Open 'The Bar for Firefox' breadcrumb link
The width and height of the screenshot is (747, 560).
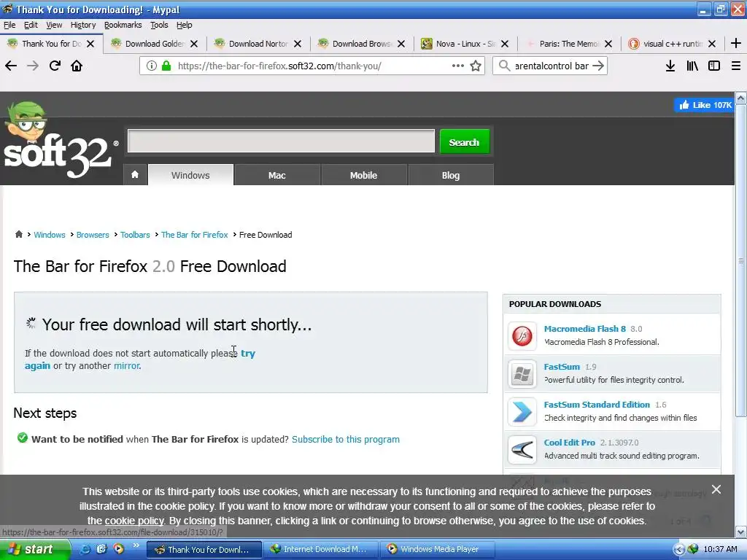[x=194, y=235]
